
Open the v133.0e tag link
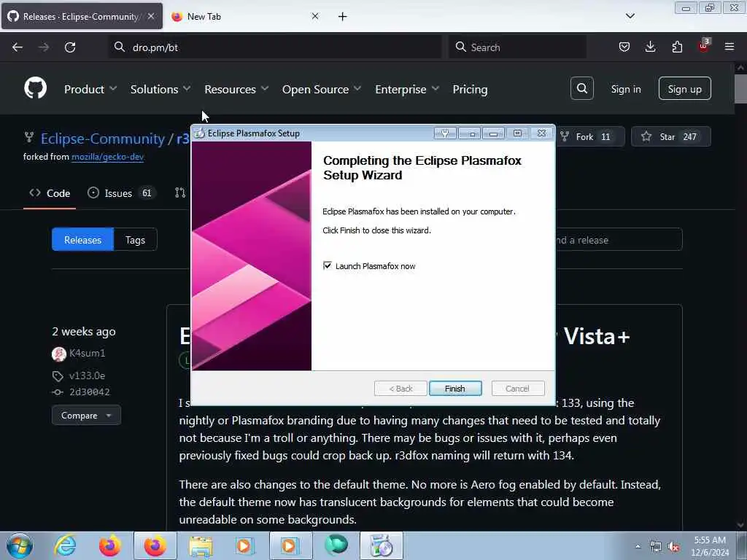tap(87, 376)
